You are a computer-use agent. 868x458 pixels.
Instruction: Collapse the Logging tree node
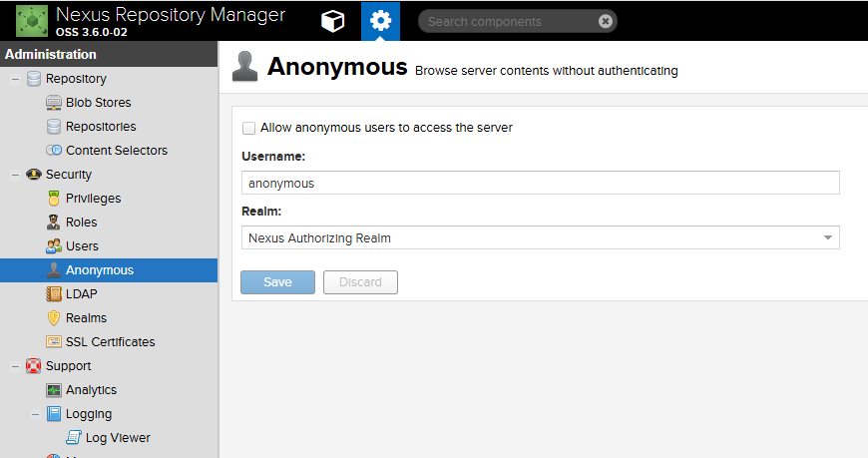(35, 414)
